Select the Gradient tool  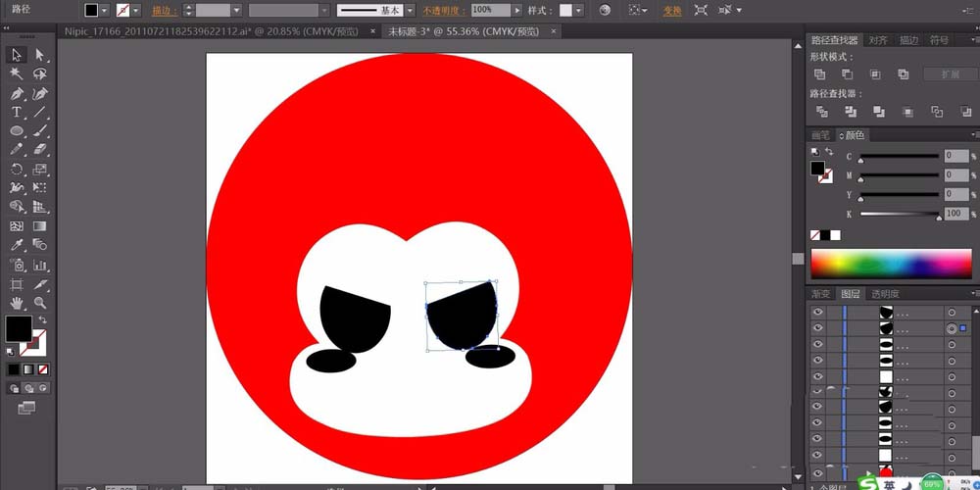click(x=40, y=226)
